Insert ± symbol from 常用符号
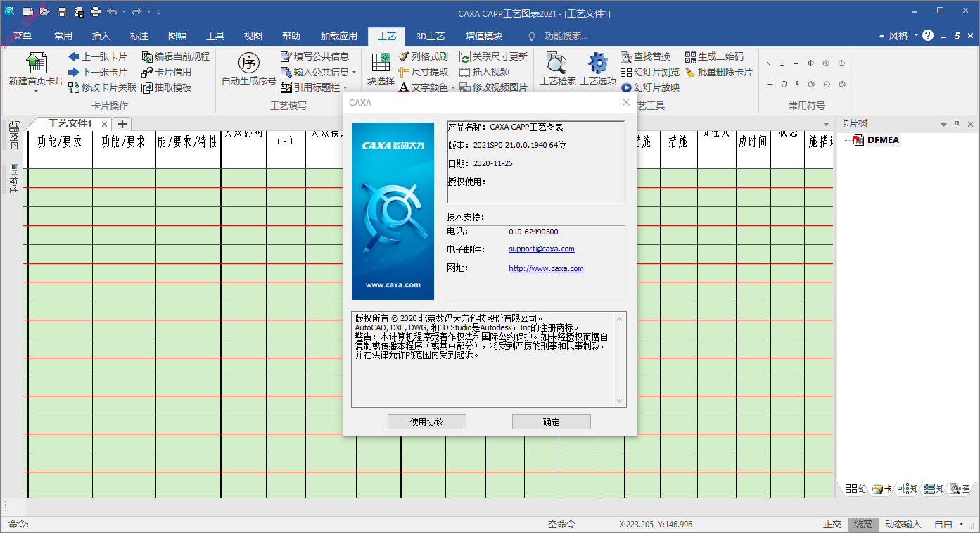The image size is (980, 533). pyautogui.click(x=782, y=63)
